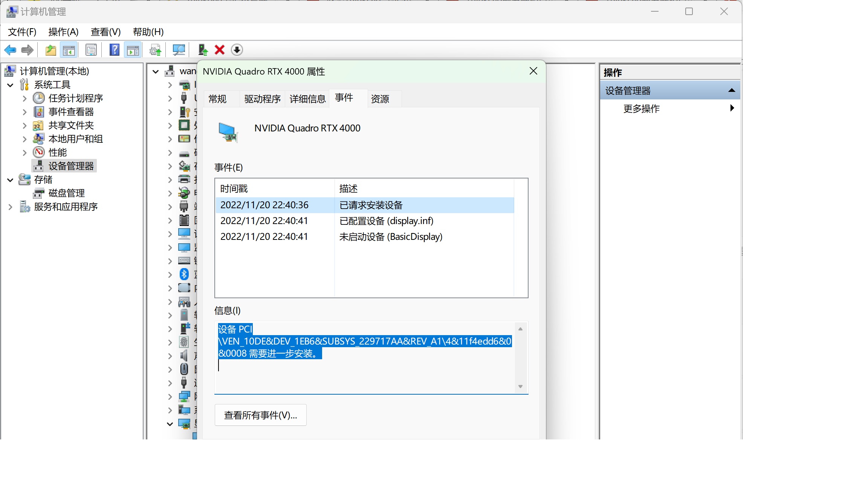This screenshot has width=868, height=488.
Task: Select 磁盘管理 tree node
Action: pos(66,193)
